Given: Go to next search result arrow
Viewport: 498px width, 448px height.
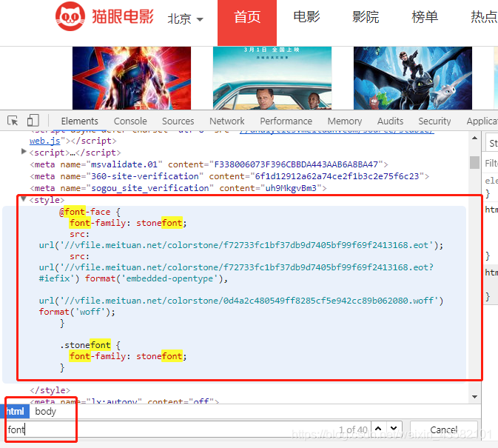Looking at the screenshot, I should click(x=394, y=429).
